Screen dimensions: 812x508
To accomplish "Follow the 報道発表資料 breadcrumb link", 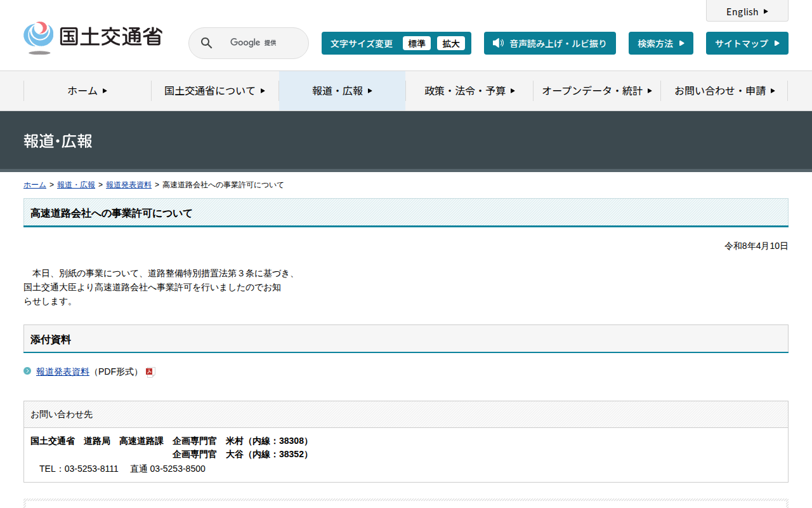I will 129,185.
